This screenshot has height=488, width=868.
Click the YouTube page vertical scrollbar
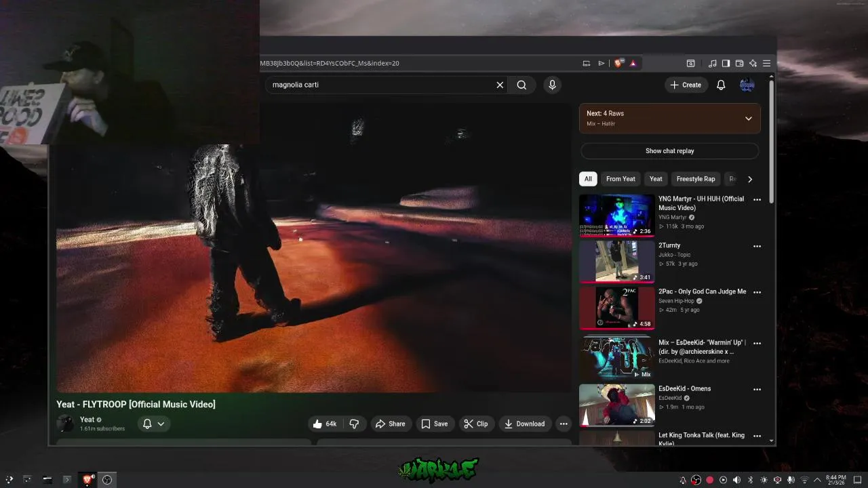click(x=772, y=142)
